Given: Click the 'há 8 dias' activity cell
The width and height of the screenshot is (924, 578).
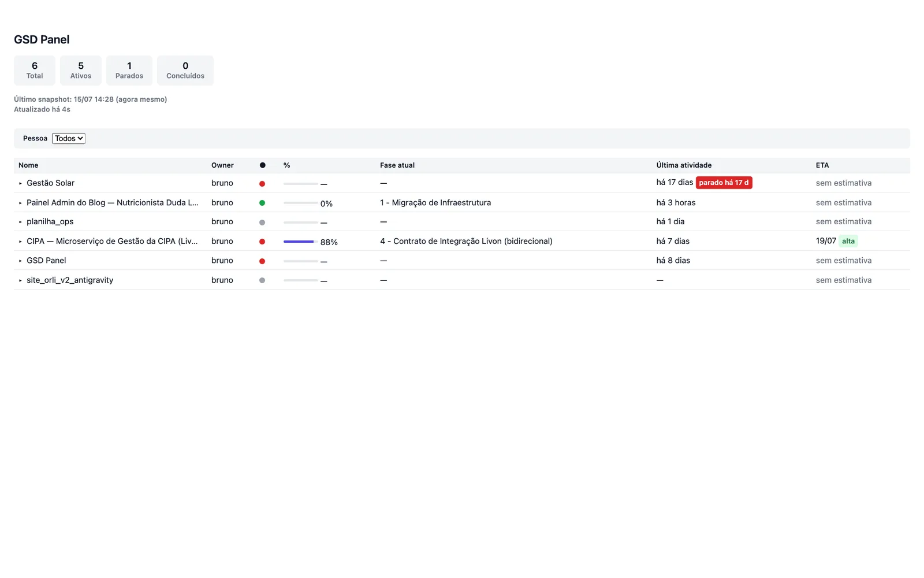Looking at the screenshot, I should click(673, 261).
